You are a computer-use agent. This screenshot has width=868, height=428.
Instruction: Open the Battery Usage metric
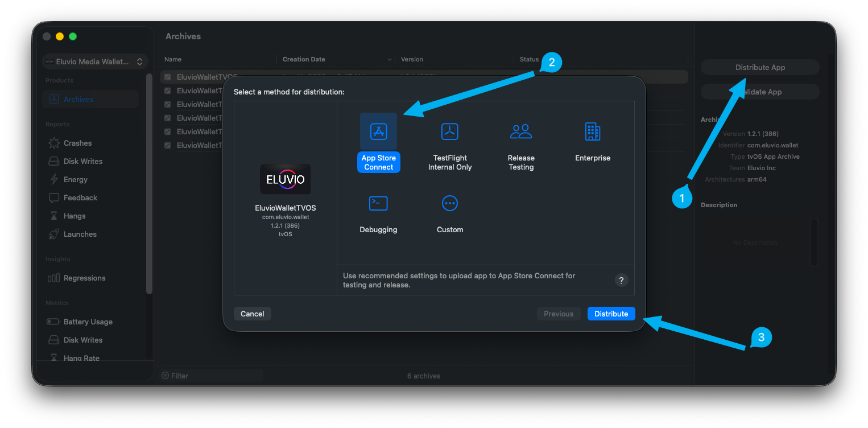(x=90, y=322)
